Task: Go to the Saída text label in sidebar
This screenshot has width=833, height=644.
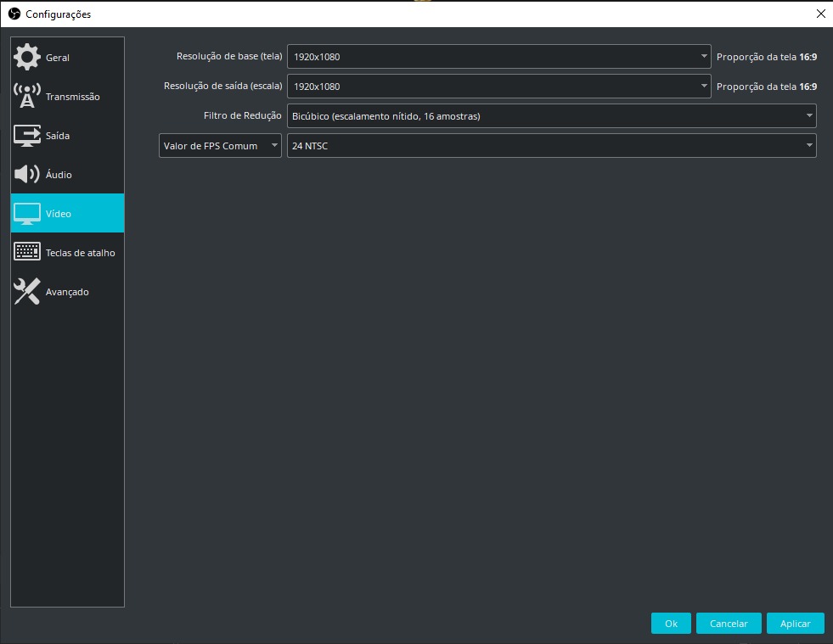Action: (x=58, y=137)
